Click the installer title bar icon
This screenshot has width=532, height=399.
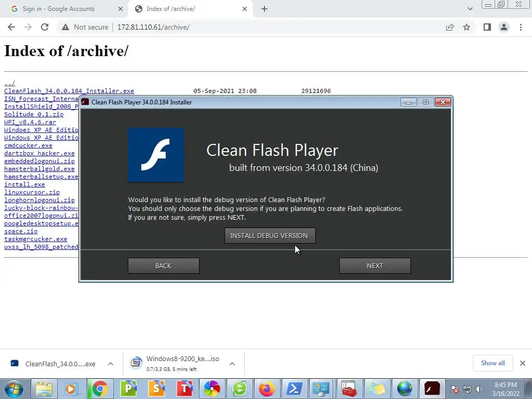tap(85, 102)
